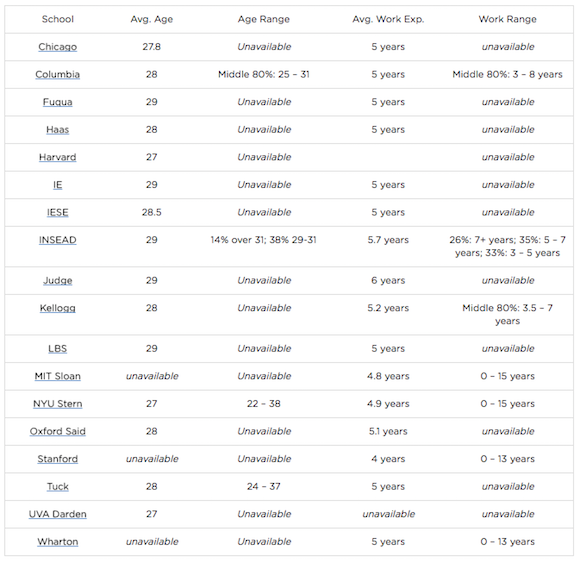Visit the Haas school link

point(58,129)
